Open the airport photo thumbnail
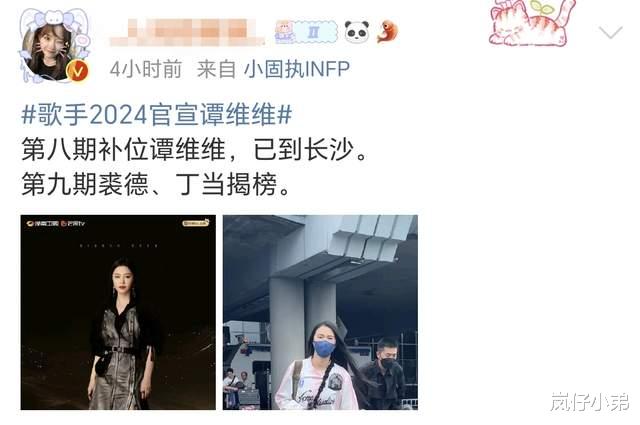This screenshot has width=640, height=425. coord(320,312)
